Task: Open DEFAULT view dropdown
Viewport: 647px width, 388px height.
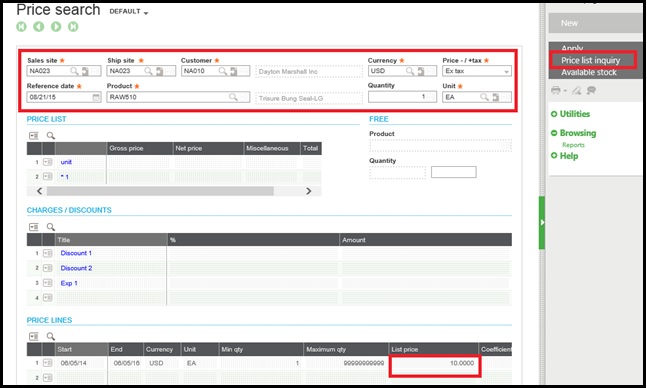Action: pyautogui.click(x=128, y=12)
